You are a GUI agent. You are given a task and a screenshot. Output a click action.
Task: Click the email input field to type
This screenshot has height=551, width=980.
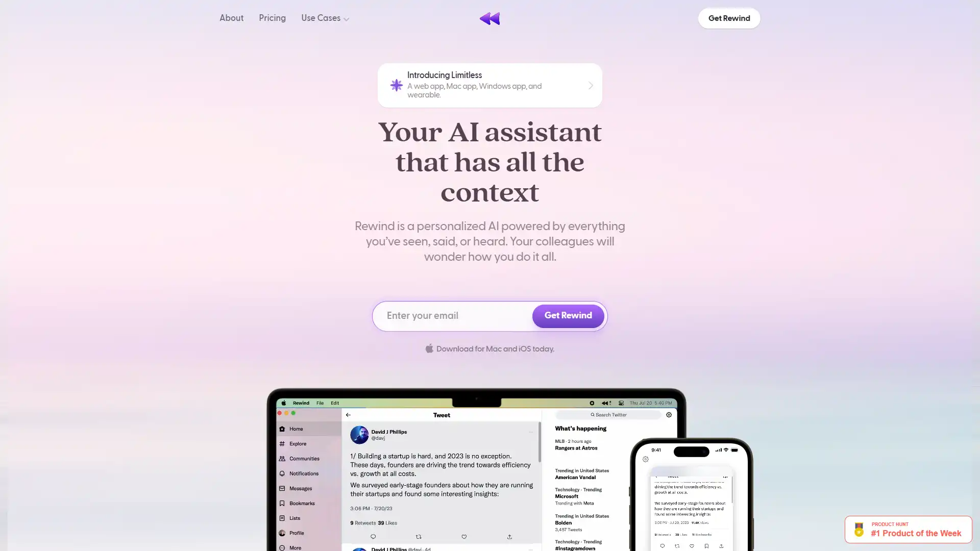451,315
